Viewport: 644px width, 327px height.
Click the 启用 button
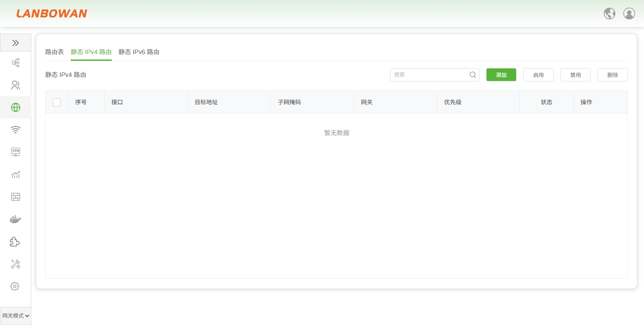coord(538,75)
